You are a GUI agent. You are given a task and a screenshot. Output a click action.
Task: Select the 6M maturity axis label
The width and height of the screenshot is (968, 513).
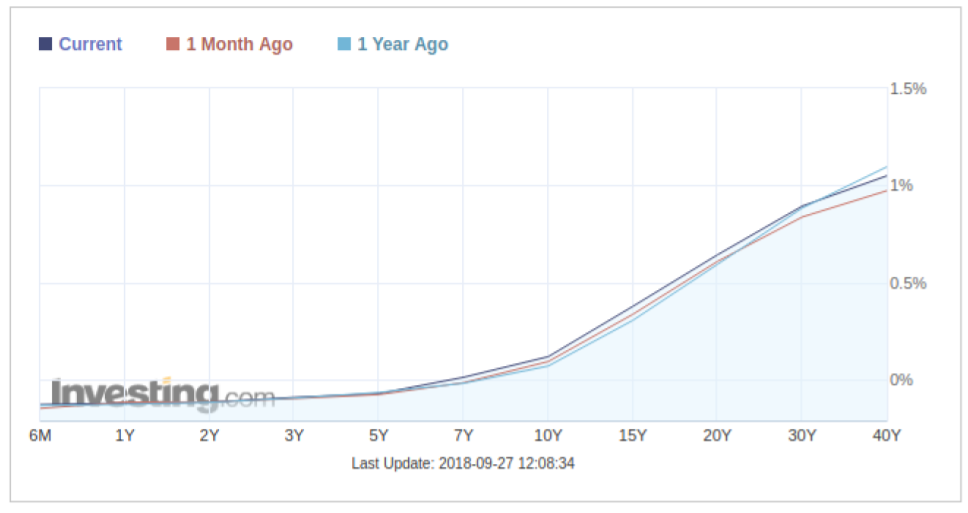pos(40,436)
